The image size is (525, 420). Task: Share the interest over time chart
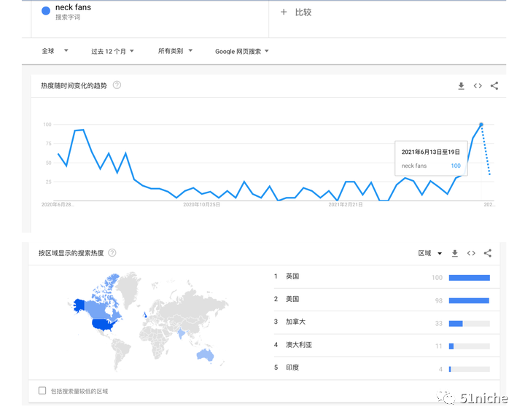[x=494, y=86]
